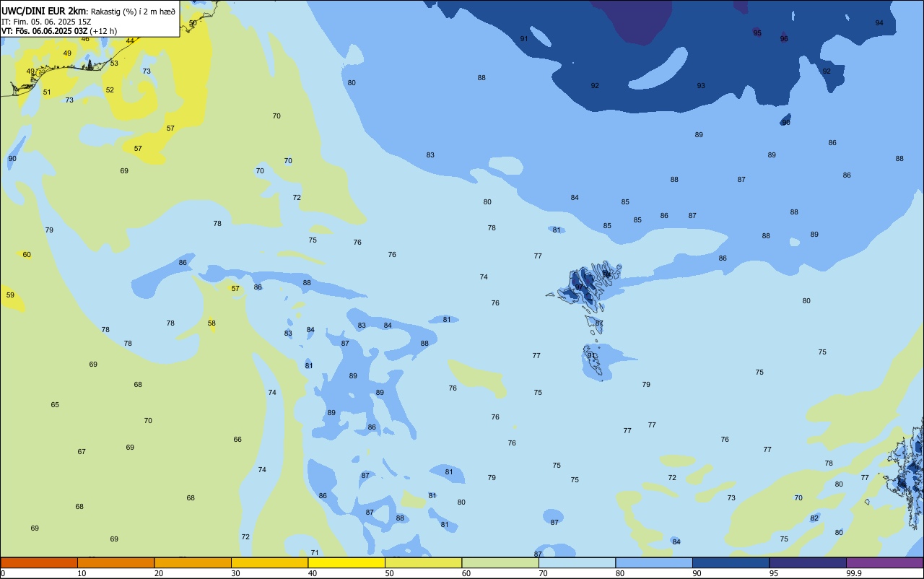The width and height of the screenshot is (924, 579).
Task: Click the humidity value 59 on the map
Action: coord(10,295)
